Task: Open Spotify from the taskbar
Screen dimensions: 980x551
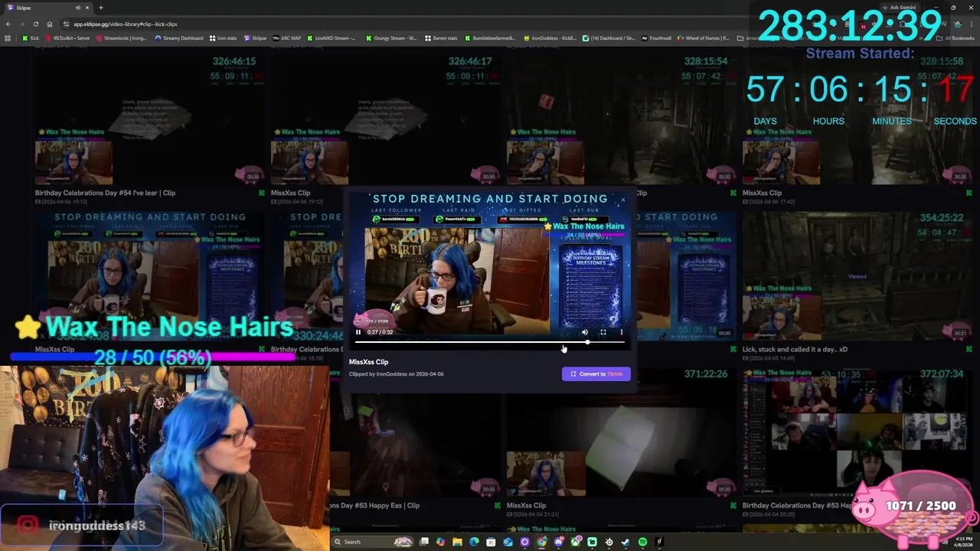Action: click(x=642, y=542)
